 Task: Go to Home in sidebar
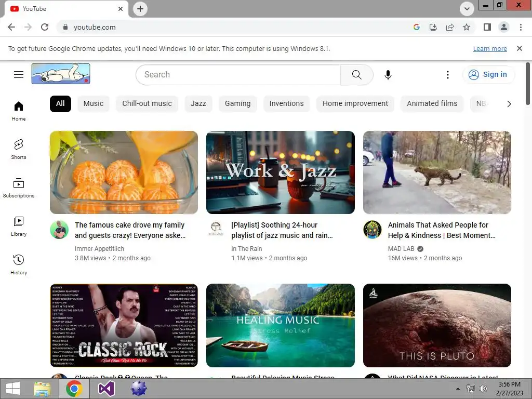(x=19, y=111)
